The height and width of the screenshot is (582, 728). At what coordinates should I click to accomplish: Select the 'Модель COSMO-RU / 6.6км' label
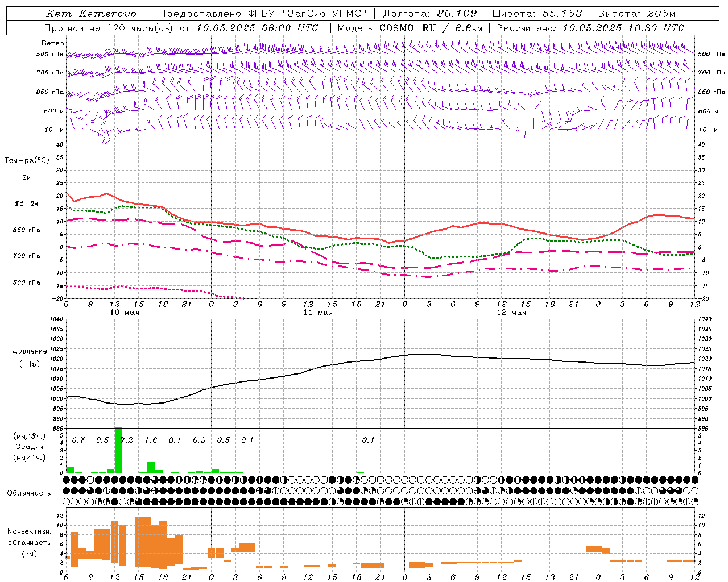click(410, 27)
